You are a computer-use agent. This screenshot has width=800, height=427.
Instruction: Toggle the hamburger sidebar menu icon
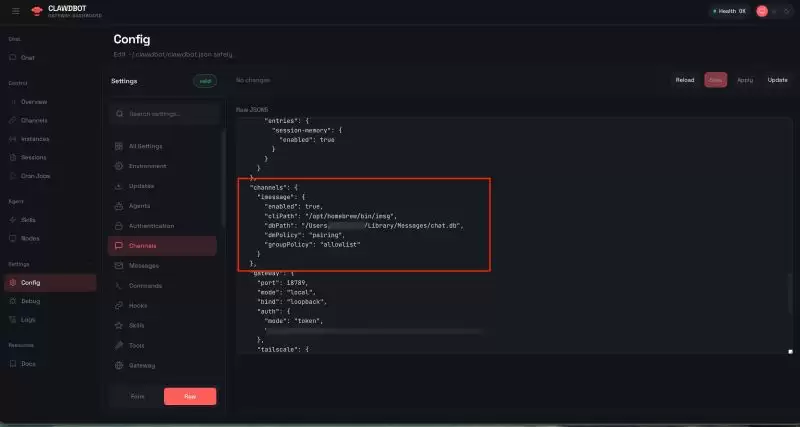16,11
